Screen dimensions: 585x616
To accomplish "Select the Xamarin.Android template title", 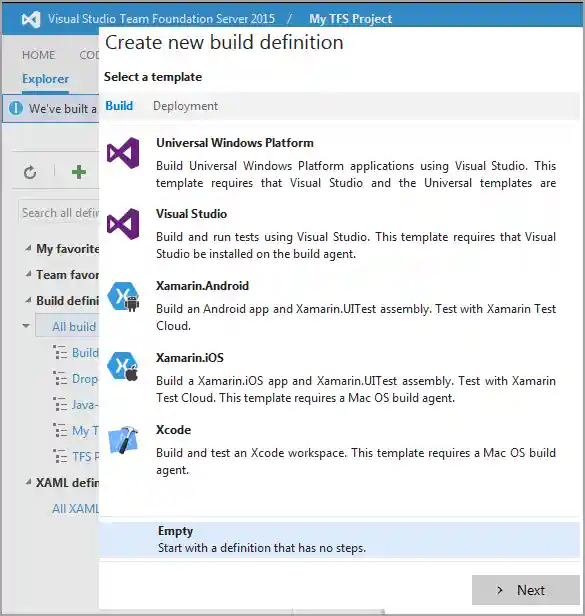I will [x=202, y=286].
